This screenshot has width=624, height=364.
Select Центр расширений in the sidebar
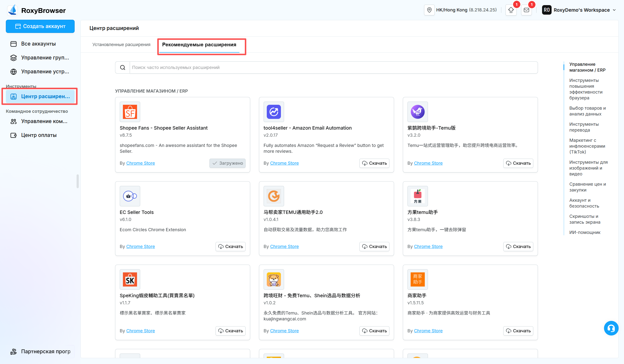click(40, 96)
